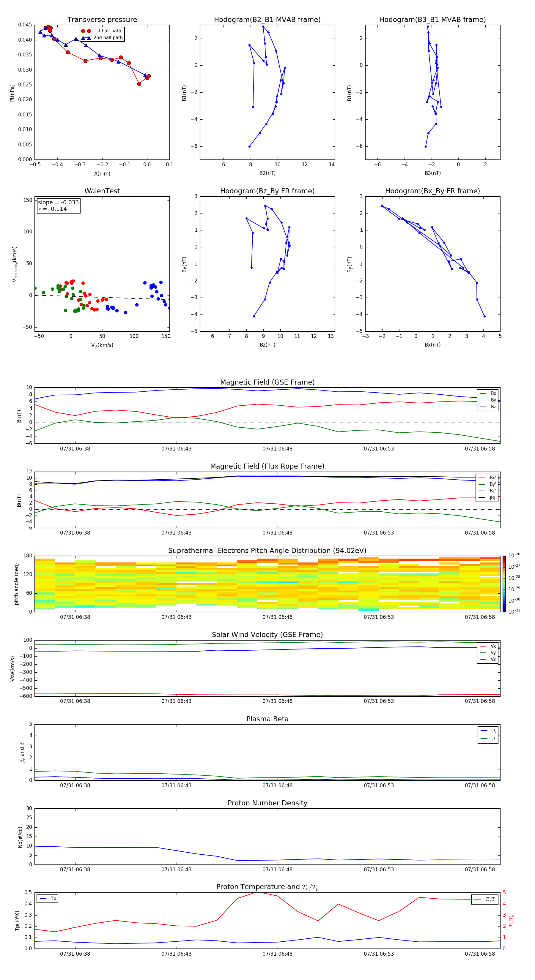Click the "Vsw(km/s)" axis label
This screenshot has height=980, width=535.
point(12,668)
